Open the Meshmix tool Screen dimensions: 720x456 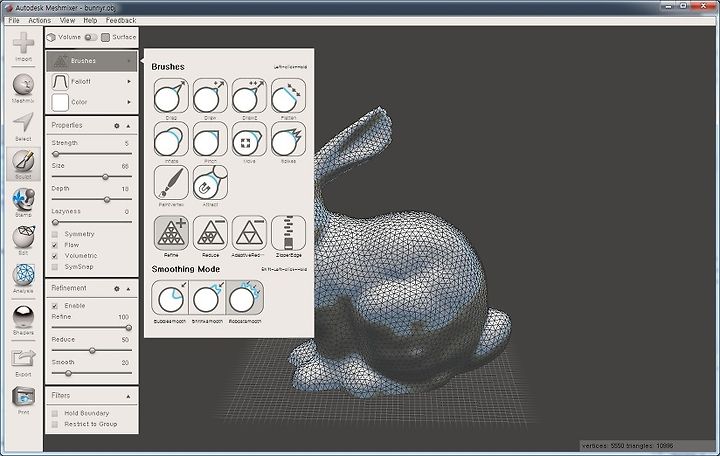coord(23,87)
